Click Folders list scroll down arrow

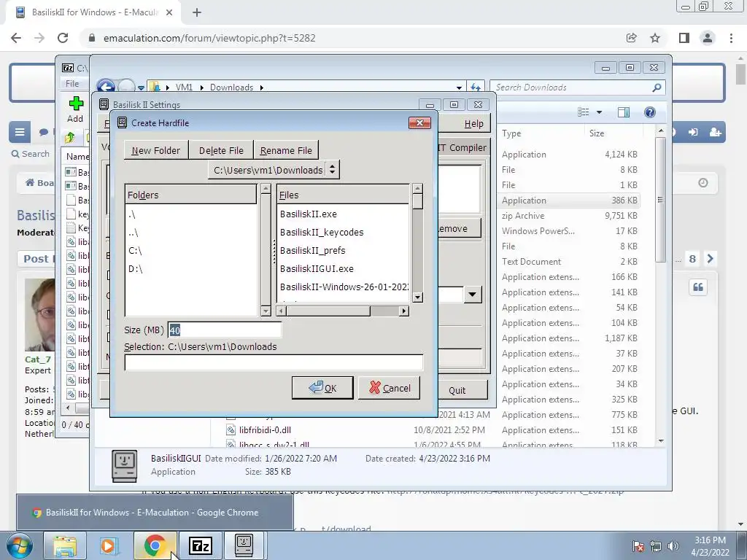tap(266, 311)
